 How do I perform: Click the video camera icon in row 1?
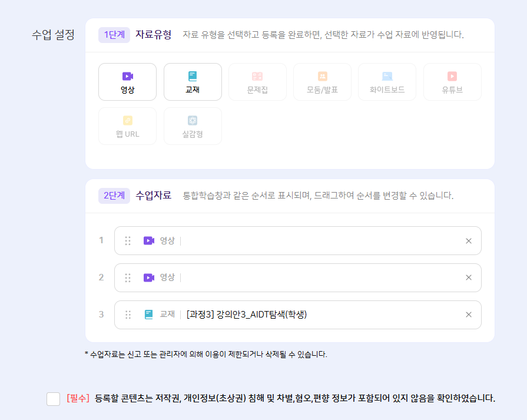pos(149,241)
